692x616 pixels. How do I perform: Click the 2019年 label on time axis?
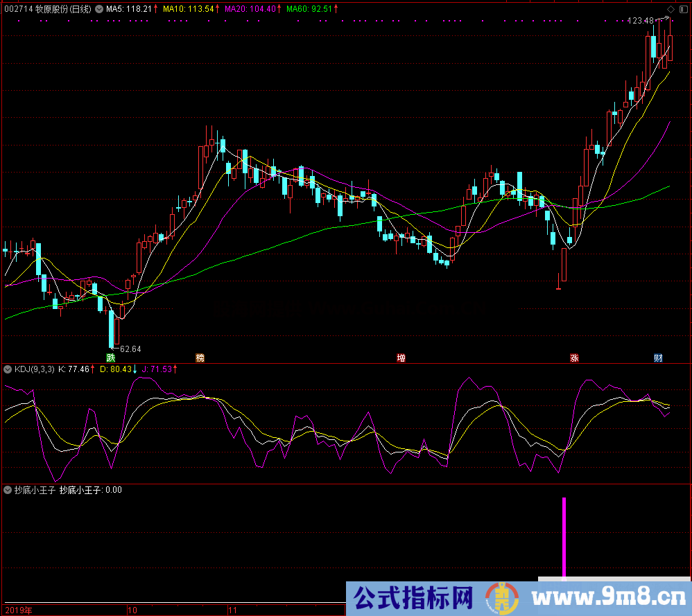[x=17, y=610]
